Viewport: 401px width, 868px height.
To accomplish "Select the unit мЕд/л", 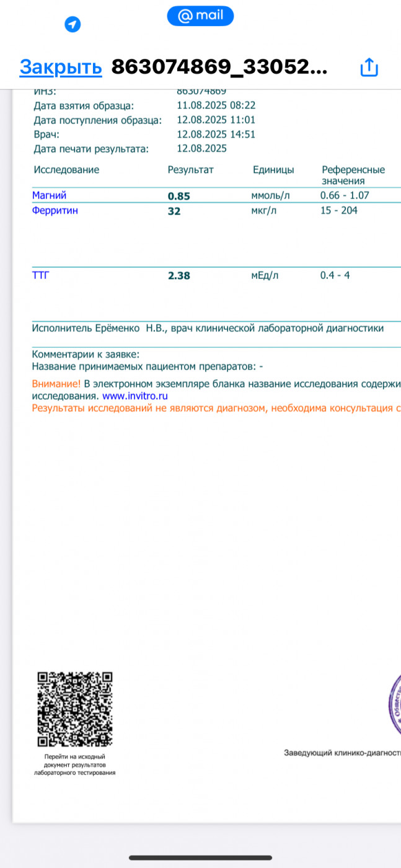I will tap(265, 275).
